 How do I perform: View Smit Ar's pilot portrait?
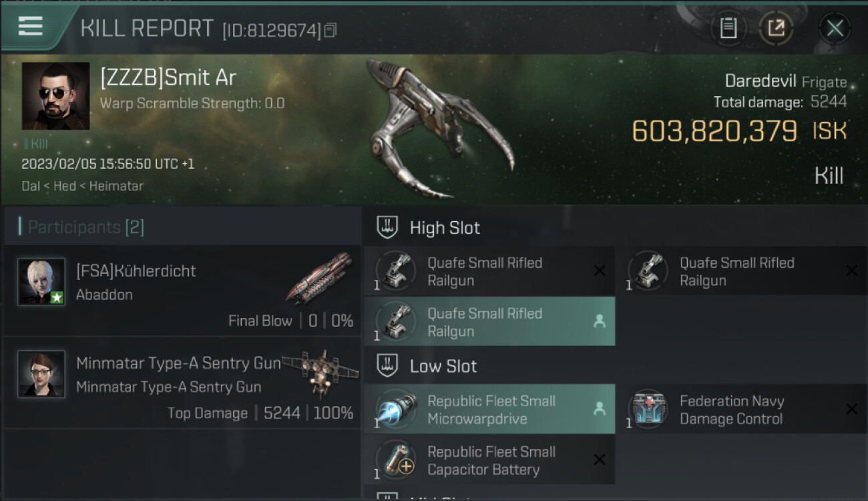55,96
